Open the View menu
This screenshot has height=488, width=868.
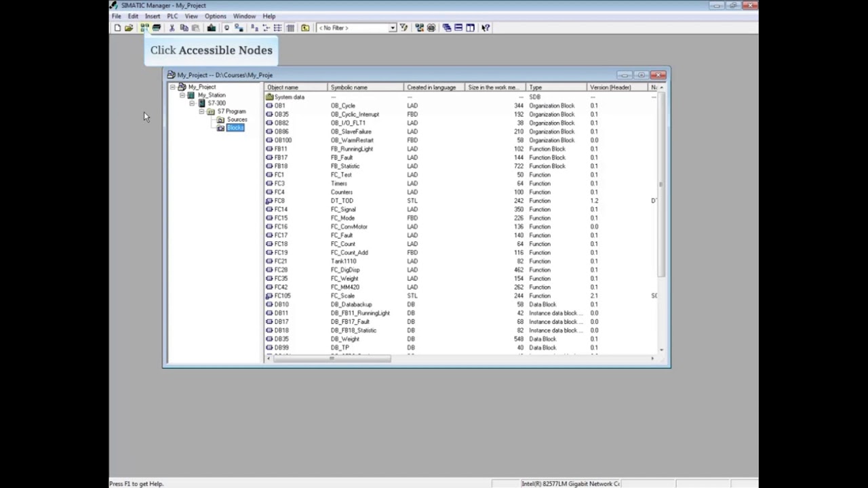click(x=192, y=16)
